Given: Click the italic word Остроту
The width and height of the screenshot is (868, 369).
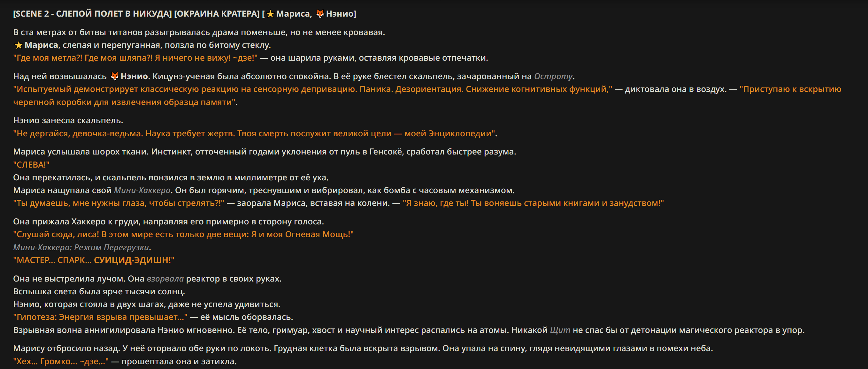Looking at the screenshot, I should 553,76.
